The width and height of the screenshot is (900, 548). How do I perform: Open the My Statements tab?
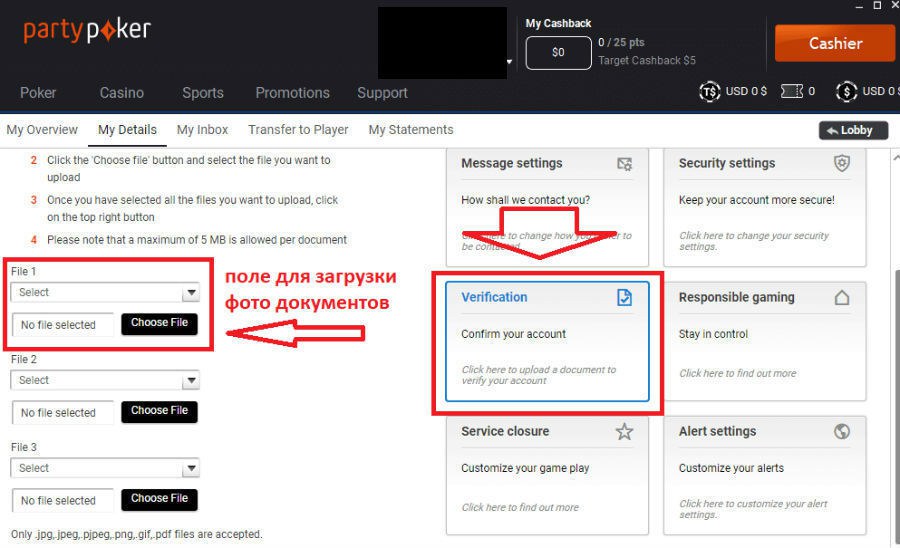pos(410,130)
